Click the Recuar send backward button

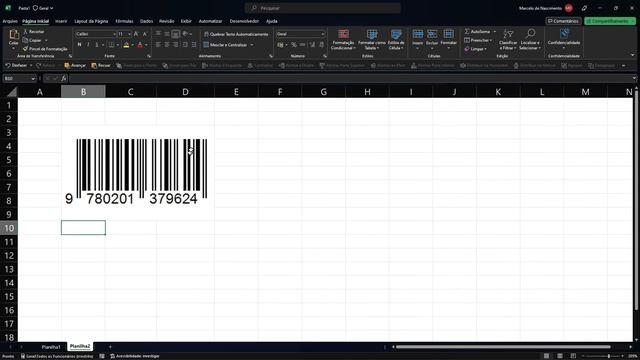[101, 65]
